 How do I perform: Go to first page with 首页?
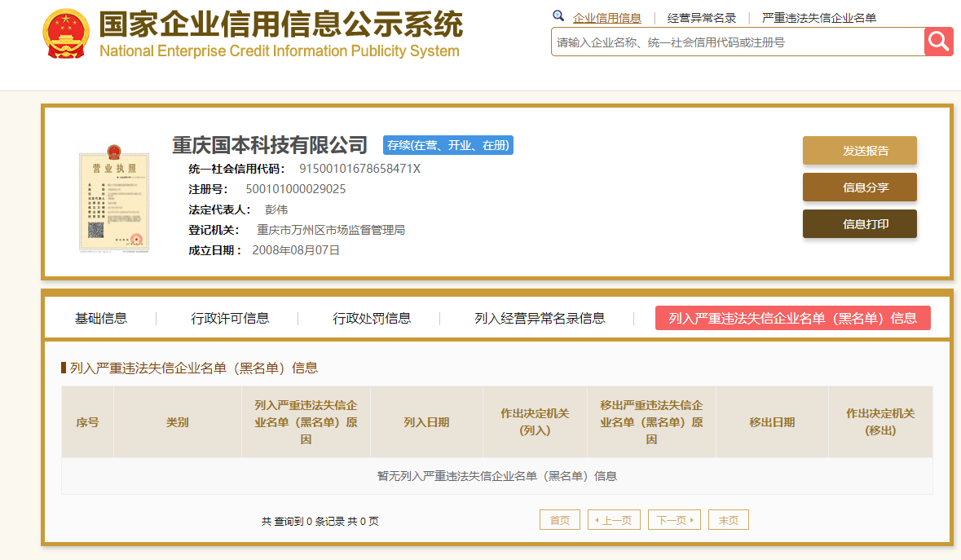coord(559,519)
